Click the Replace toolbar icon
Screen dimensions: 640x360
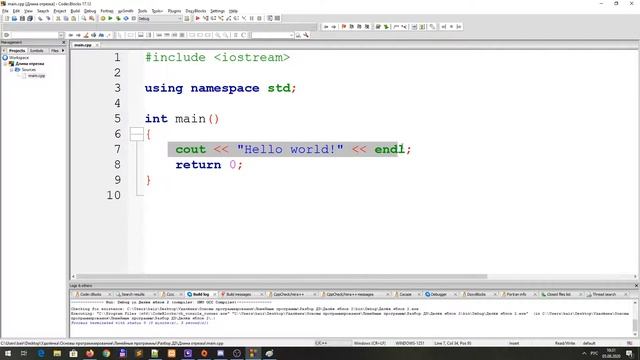pos(91,18)
